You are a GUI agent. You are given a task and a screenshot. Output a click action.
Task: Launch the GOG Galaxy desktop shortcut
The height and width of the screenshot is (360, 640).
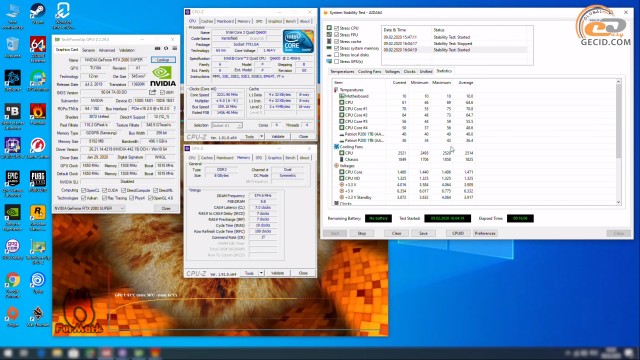13,249
